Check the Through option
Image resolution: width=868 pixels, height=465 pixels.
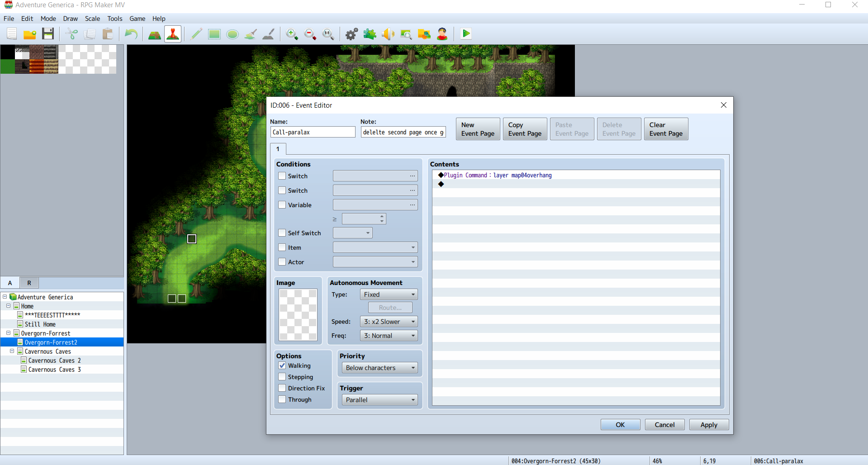click(282, 399)
